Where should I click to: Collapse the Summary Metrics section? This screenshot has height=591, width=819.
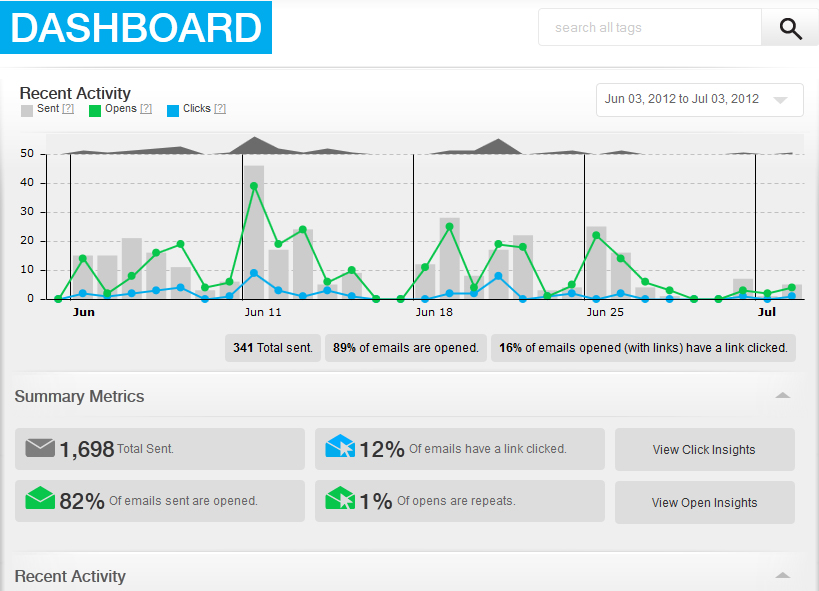pos(782,396)
